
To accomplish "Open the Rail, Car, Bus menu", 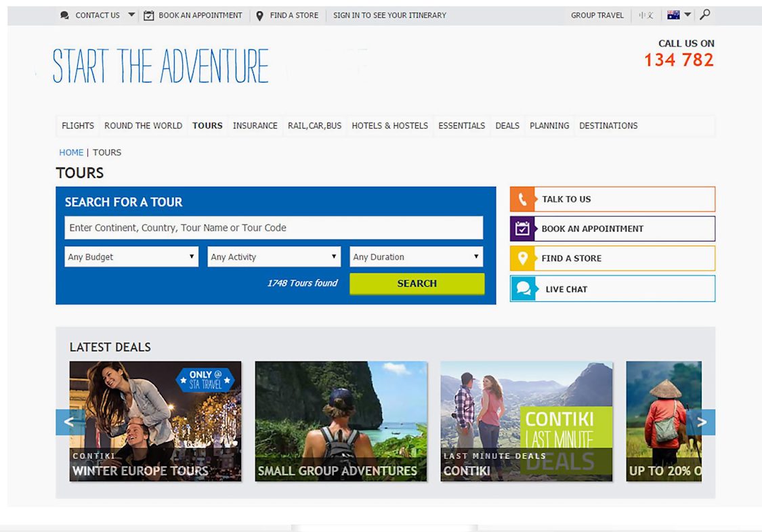I will click(314, 126).
